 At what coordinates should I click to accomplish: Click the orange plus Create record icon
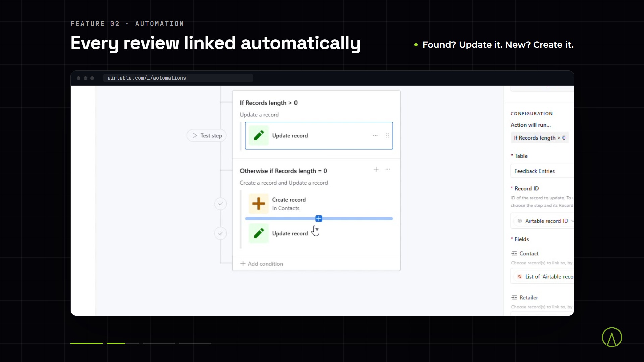(x=259, y=204)
